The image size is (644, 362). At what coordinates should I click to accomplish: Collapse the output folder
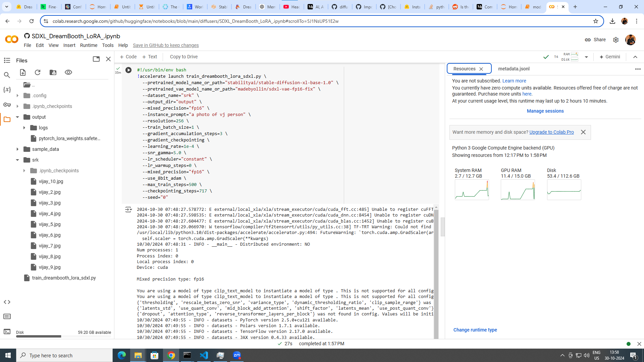point(17,117)
